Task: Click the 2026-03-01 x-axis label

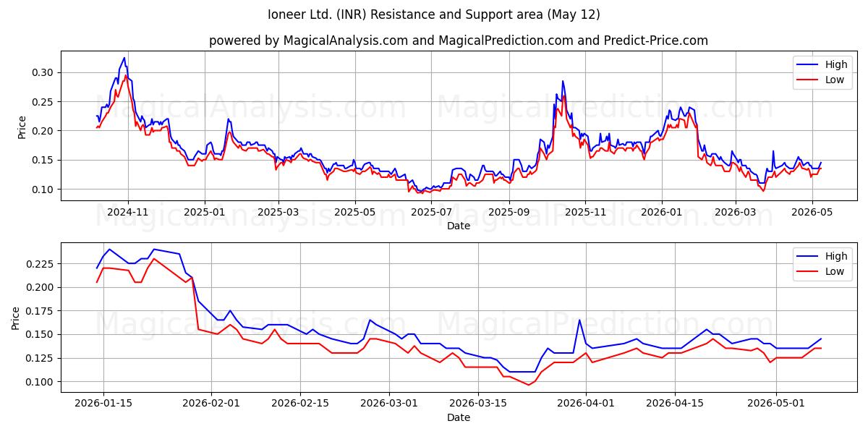Action: tap(389, 404)
